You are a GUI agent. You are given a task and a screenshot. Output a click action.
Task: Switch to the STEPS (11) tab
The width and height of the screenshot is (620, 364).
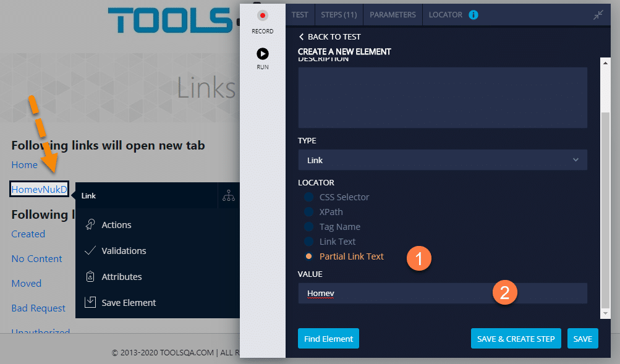339,15
